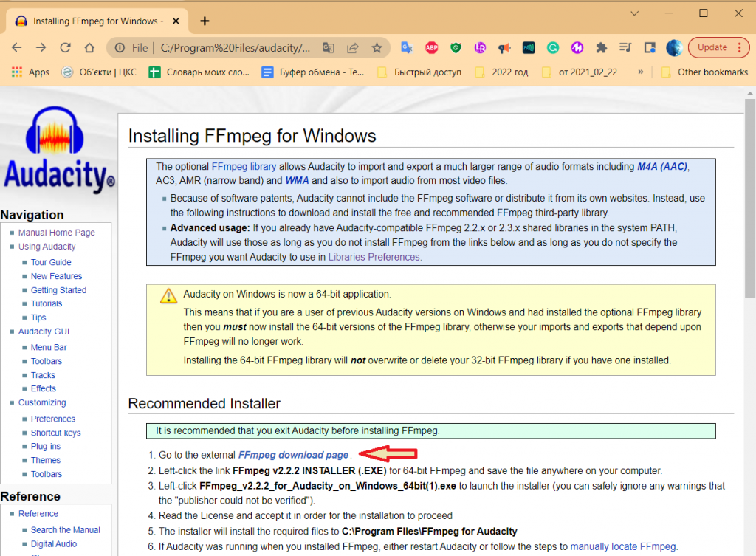
Task: Open the red ABP Adblock Plus extension
Action: 431,47
